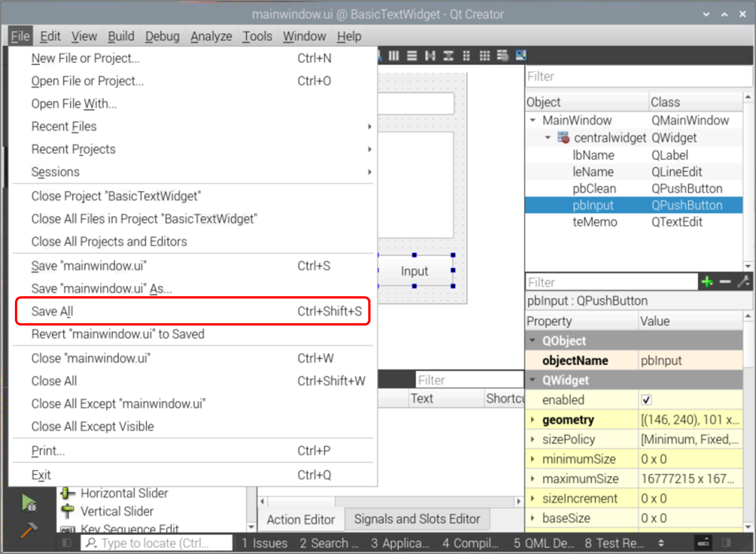This screenshot has height=554, width=756.
Task: Open Recent Files submenu
Action: 193,126
